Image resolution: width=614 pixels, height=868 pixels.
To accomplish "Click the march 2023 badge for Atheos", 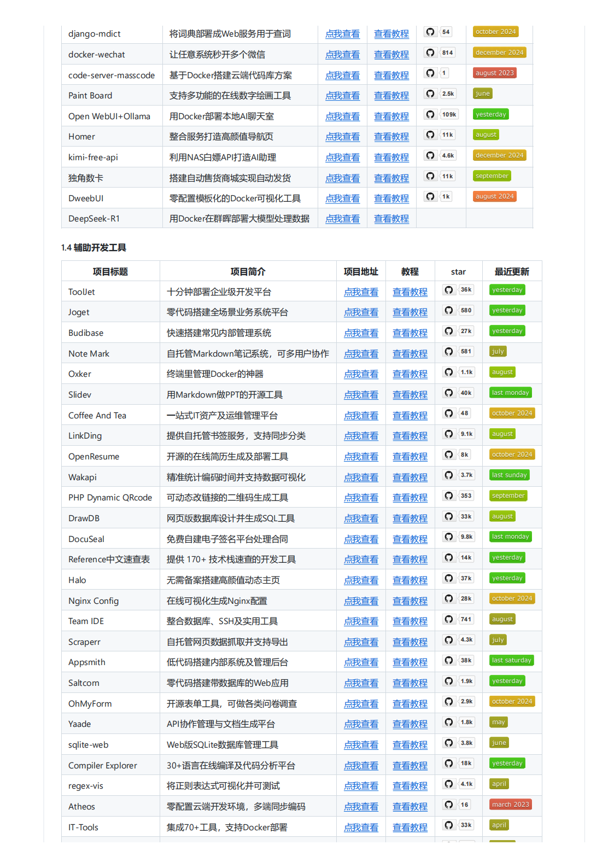I will click(511, 805).
